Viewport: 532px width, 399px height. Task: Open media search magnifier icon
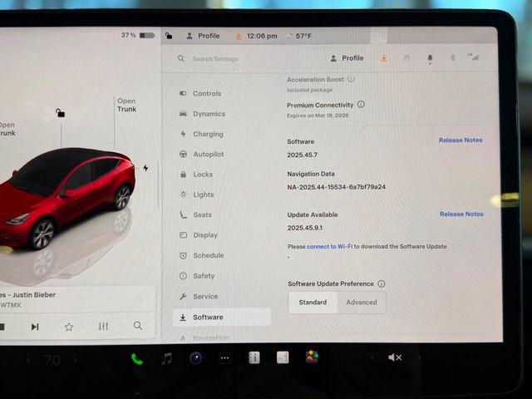click(x=138, y=326)
